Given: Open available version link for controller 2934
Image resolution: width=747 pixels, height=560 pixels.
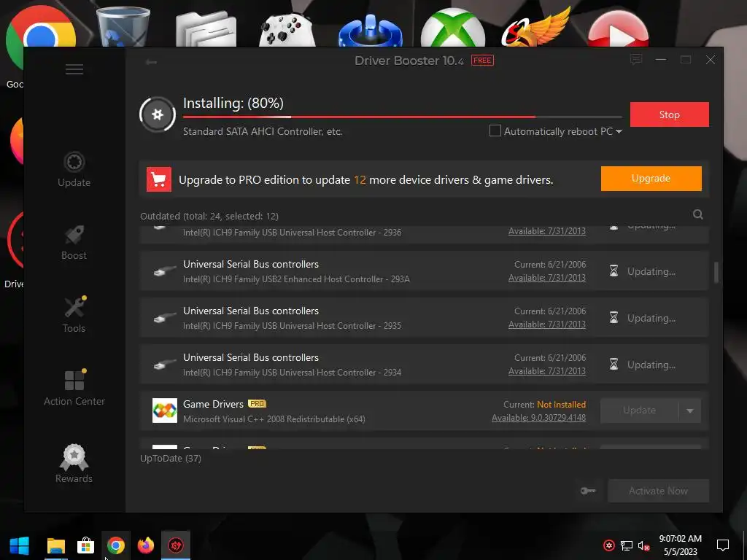Looking at the screenshot, I should [547, 371].
